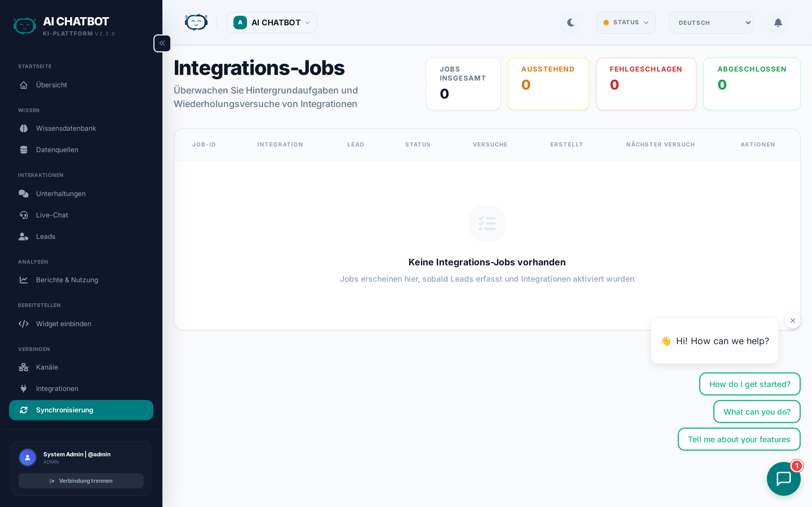The height and width of the screenshot is (507, 812).
Task: Click the Kanäle network icon
Action: click(23, 367)
